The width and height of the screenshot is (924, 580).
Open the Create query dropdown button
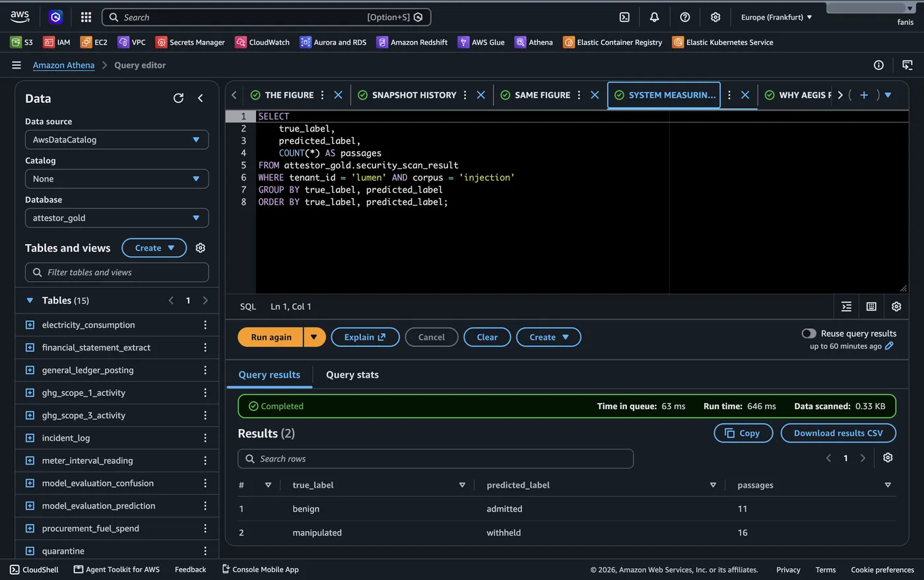pyautogui.click(x=548, y=337)
